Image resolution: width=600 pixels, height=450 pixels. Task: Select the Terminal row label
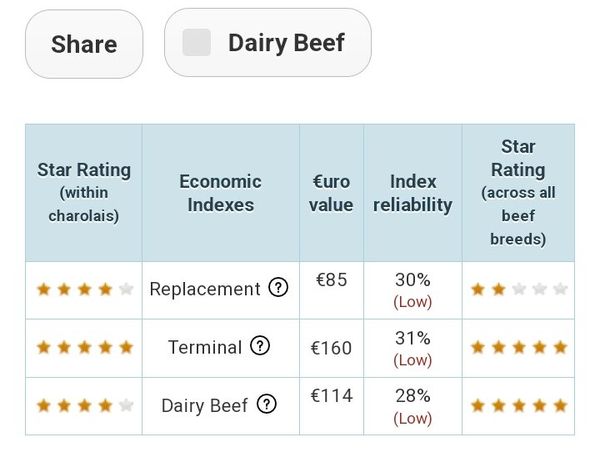pyautogui.click(x=205, y=347)
